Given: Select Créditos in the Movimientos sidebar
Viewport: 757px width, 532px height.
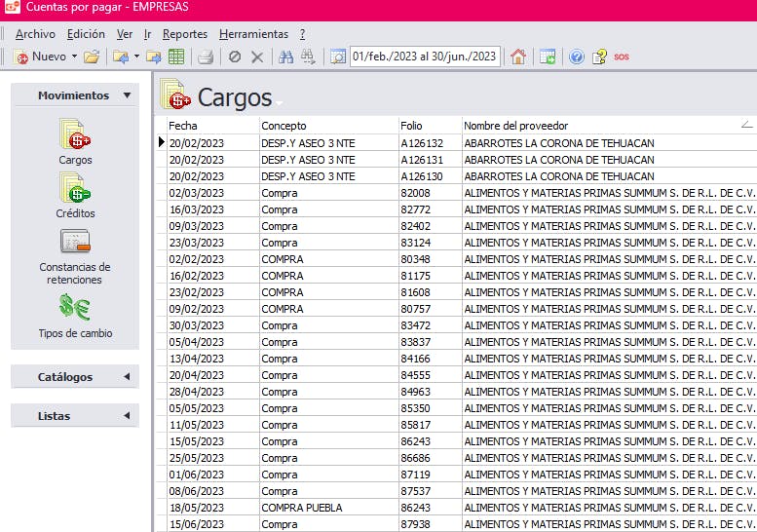Looking at the screenshot, I should pyautogui.click(x=75, y=196).
